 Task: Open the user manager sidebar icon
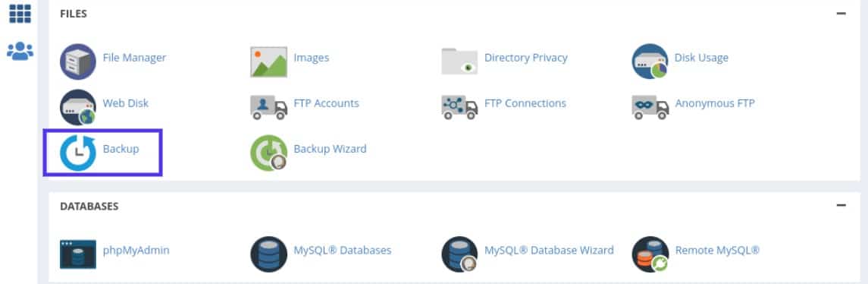[20, 51]
